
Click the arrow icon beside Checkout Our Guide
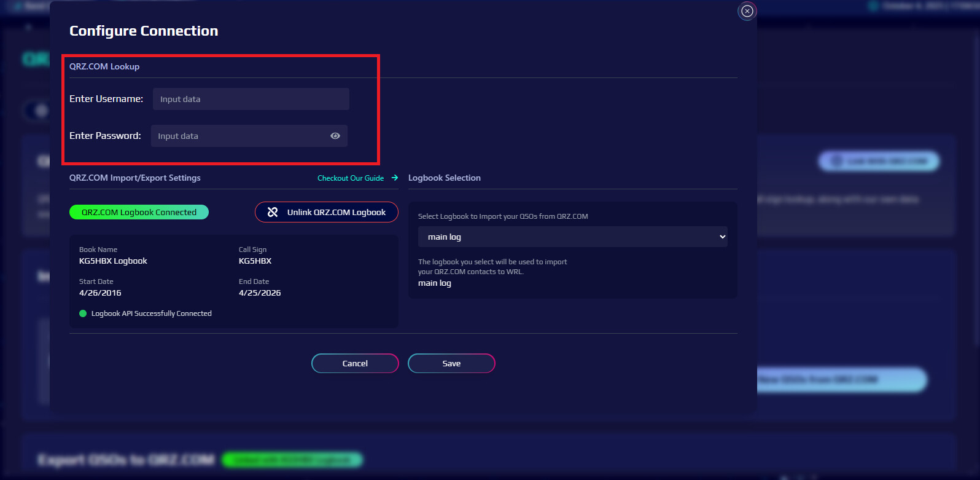click(x=395, y=178)
